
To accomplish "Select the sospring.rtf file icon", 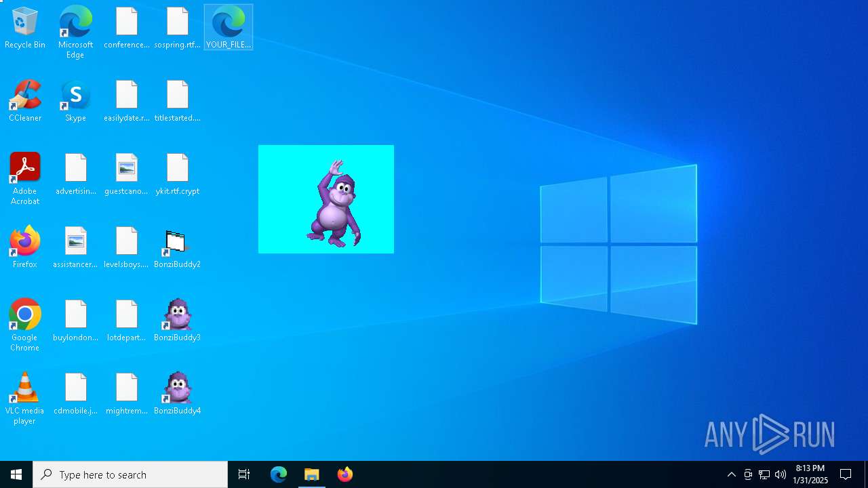I will click(x=178, y=28).
